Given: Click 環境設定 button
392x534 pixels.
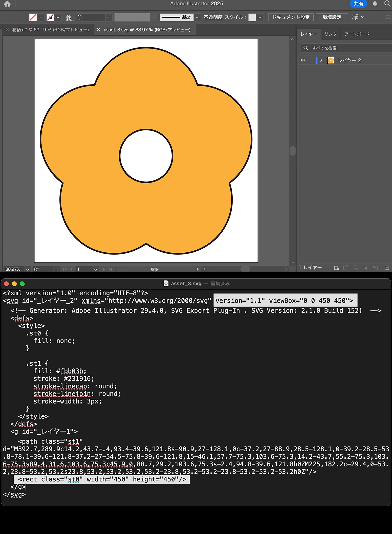Looking at the screenshot, I should pos(332,17).
